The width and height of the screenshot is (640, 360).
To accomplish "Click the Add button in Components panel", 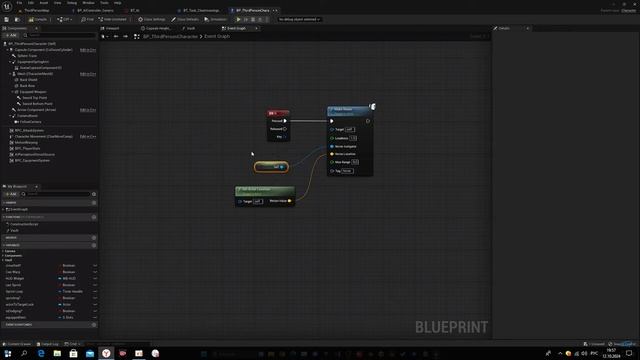I will click(x=11, y=36).
